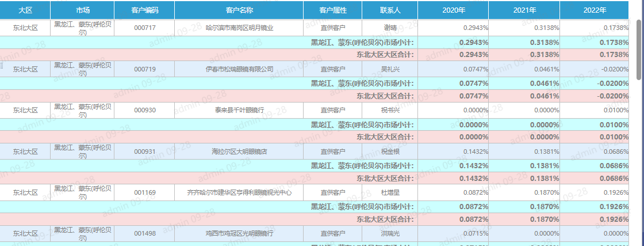Select contact 洪瑞光
The height and width of the screenshot is (246, 644).
tap(390, 234)
